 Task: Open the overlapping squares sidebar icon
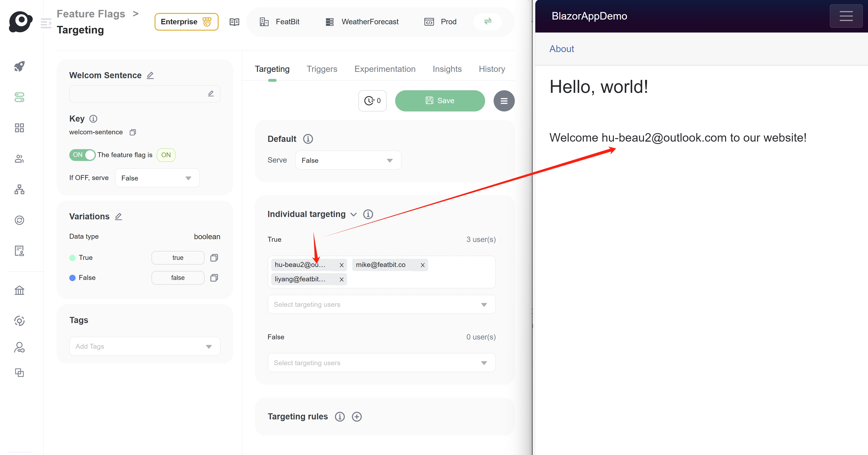click(x=19, y=373)
